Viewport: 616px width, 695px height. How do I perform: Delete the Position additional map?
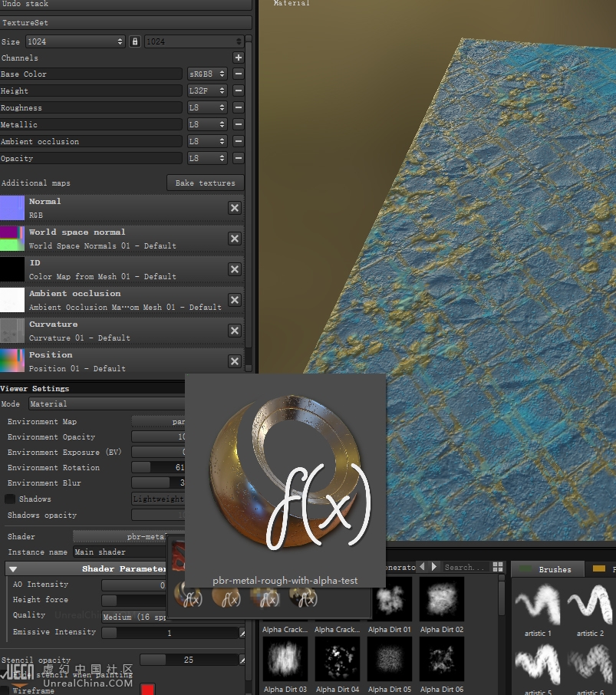pos(235,361)
